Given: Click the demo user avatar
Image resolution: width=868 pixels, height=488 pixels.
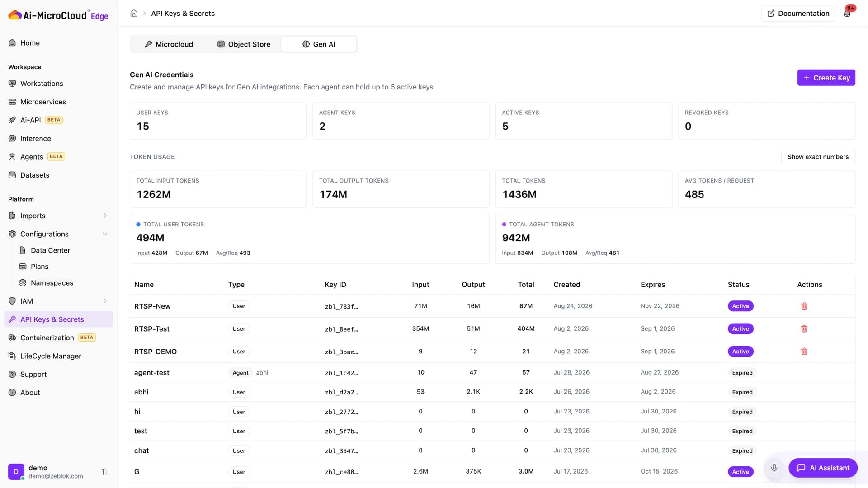Looking at the screenshot, I should (16, 472).
